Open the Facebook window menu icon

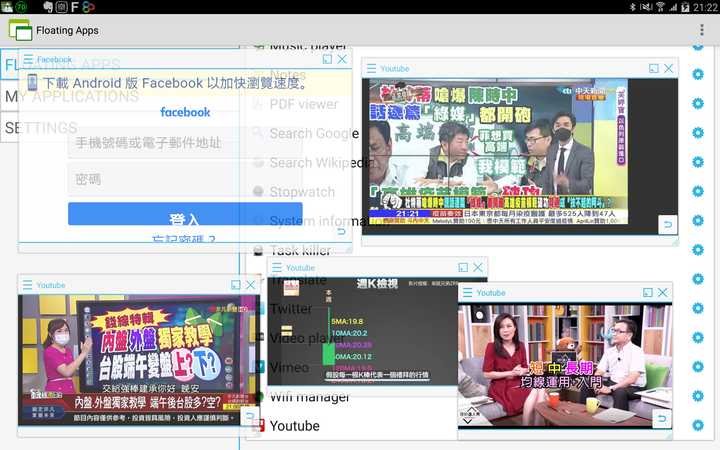click(28, 59)
